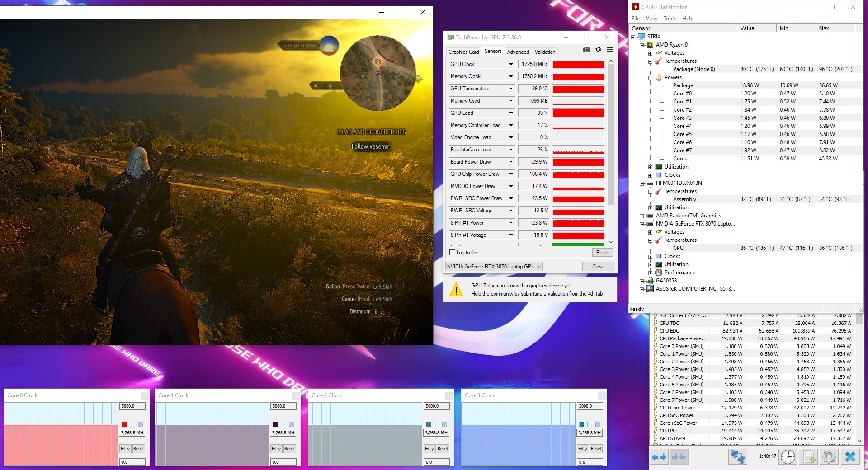The height and width of the screenshot is (470, 868).
Task: Open the HWMonitor Tools menu
Action: point(670,19)
